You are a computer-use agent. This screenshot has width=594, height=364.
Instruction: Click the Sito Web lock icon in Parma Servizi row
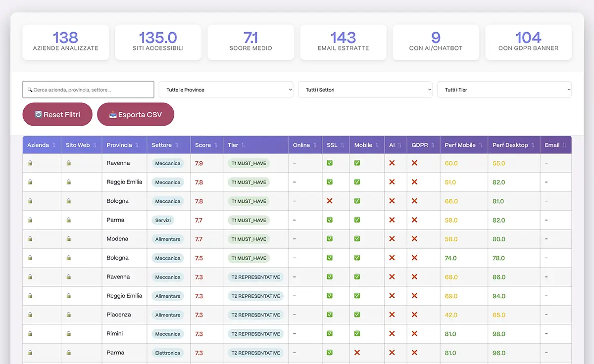point(69,220)
